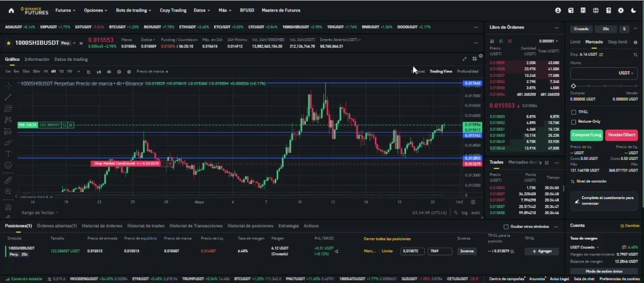Open Bots de trading dropdown
The image size is (644, 283).
(134, 10)
